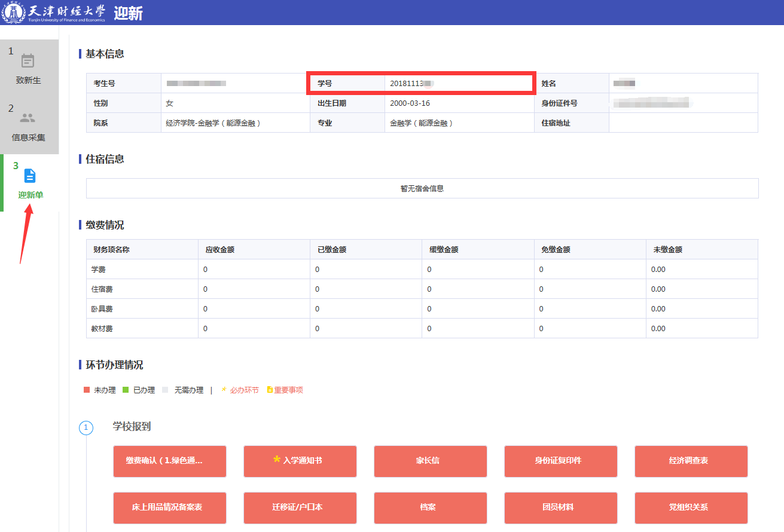Open the 家长信 item

431,461
